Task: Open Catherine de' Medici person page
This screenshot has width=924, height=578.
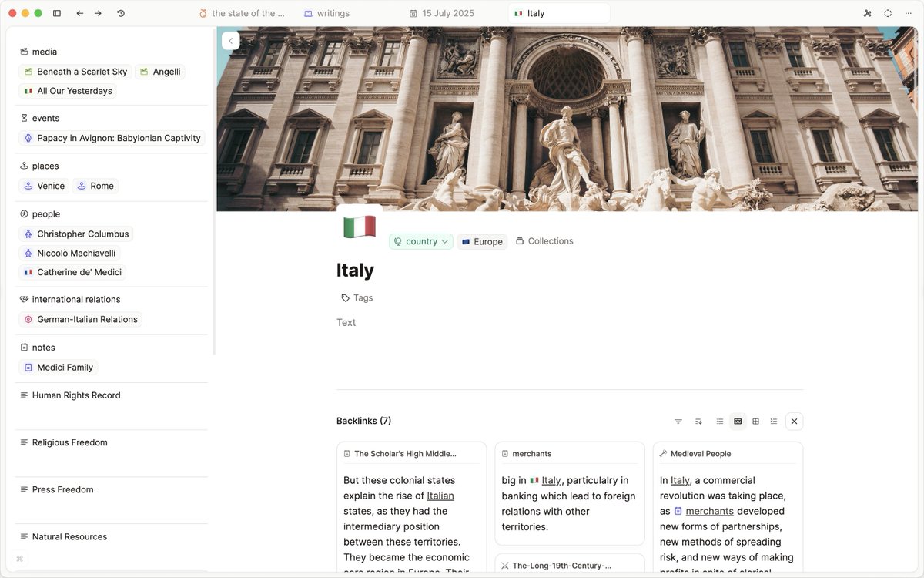Action: [x=72, y=272]
